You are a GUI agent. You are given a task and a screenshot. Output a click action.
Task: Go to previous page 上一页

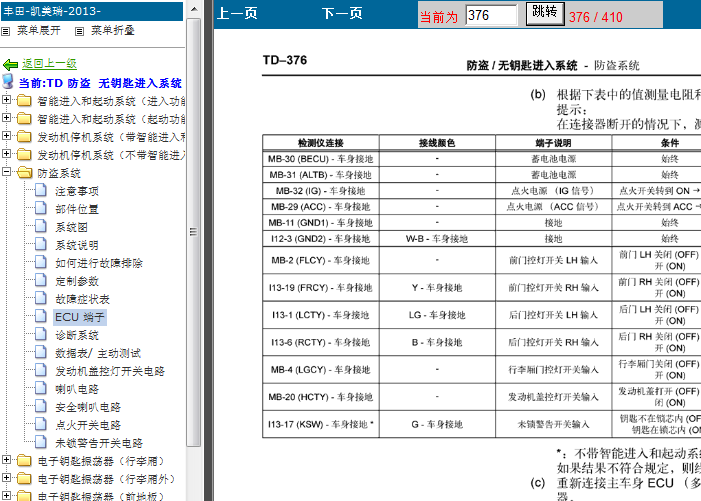(x=237, y=13)
